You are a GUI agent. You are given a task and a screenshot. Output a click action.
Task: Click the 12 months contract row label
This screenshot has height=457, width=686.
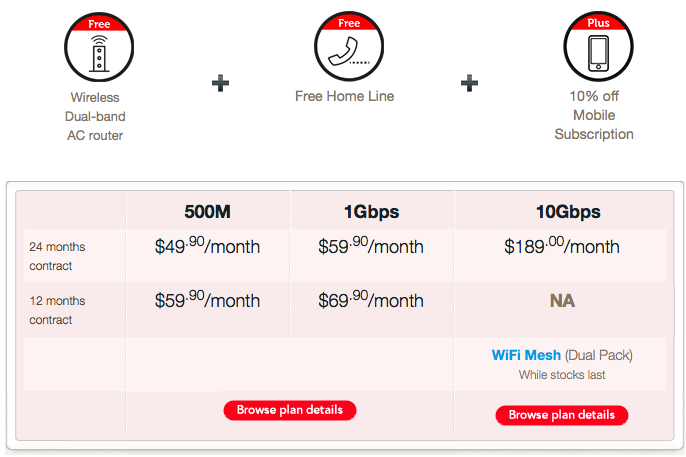[x=58, y=310]
